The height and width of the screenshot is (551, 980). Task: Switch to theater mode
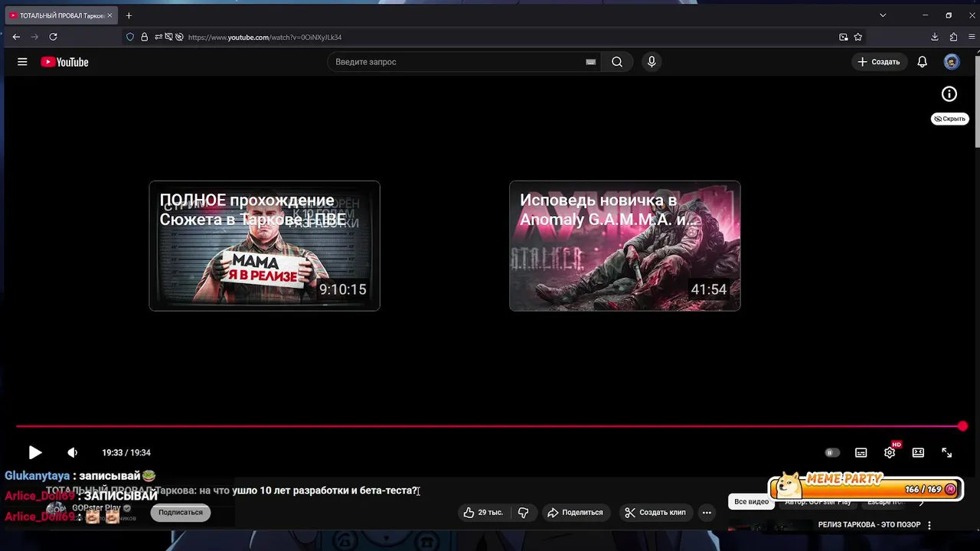click(918, 452)
